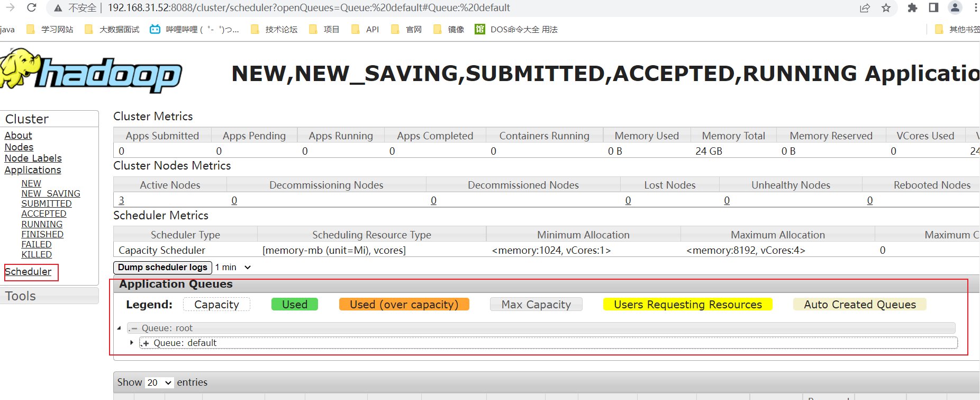The image size is (980, 400).
Task: Click the Lost Nodes count link
Action: pos(628,200)
